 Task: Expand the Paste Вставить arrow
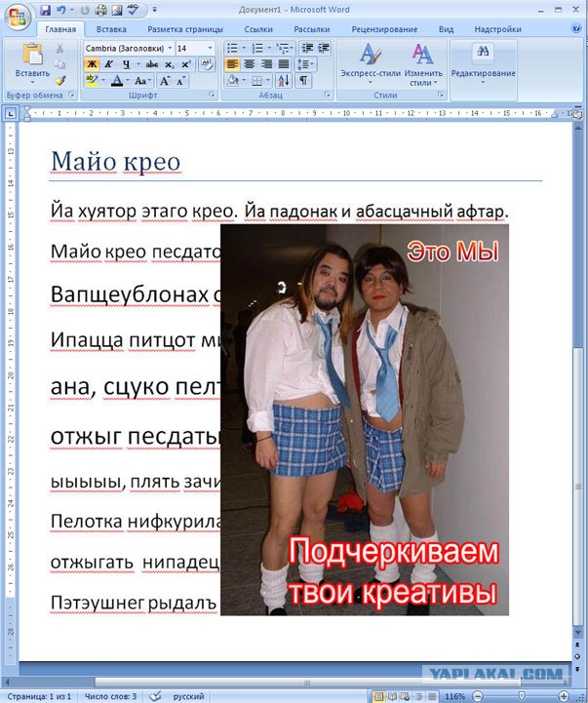click(x=32, y=82)
